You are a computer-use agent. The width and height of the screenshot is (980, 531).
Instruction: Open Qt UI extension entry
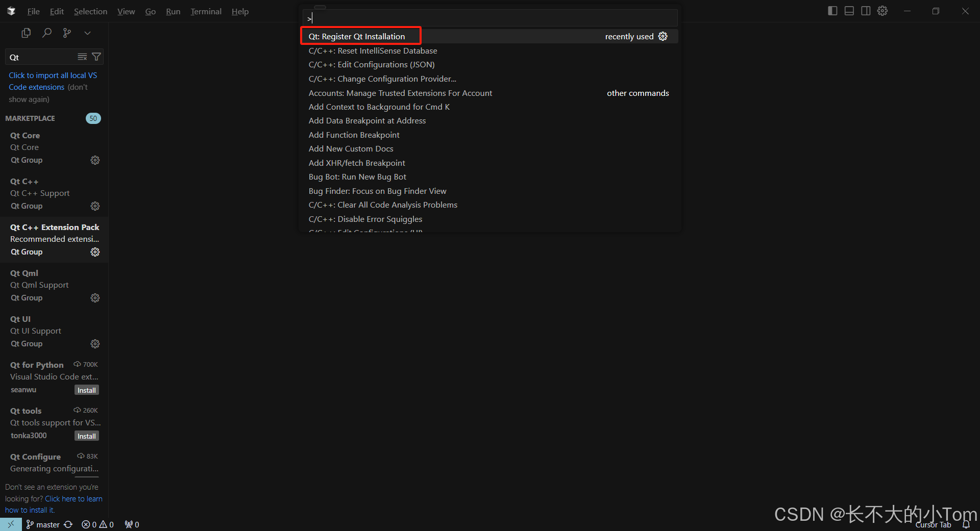point(54,332)
